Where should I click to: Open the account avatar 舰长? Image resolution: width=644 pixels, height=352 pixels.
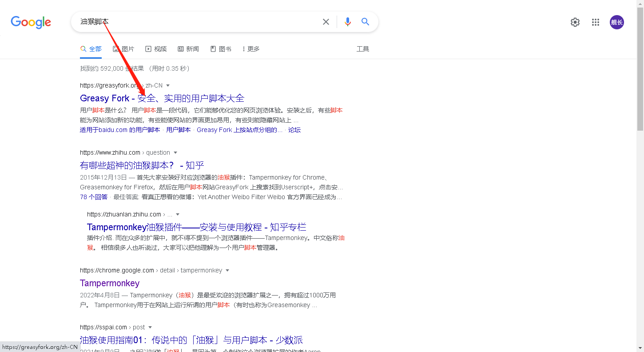click(617, 22)
